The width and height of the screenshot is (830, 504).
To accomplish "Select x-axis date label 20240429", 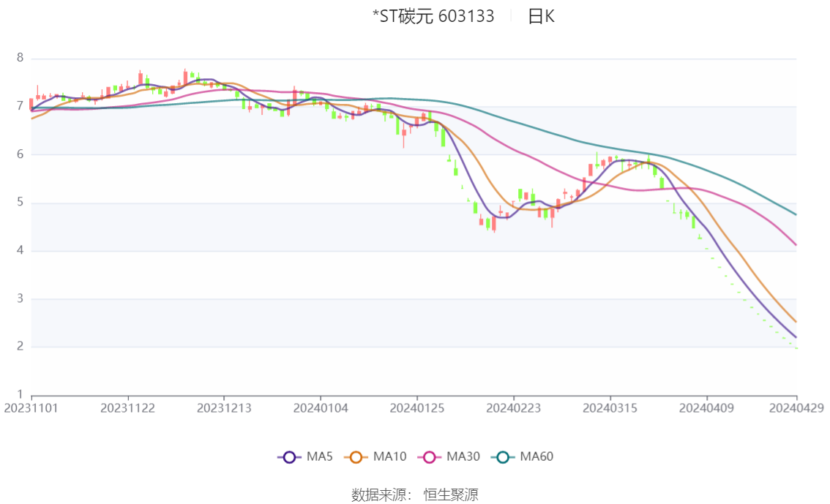I will pos(796,408).
